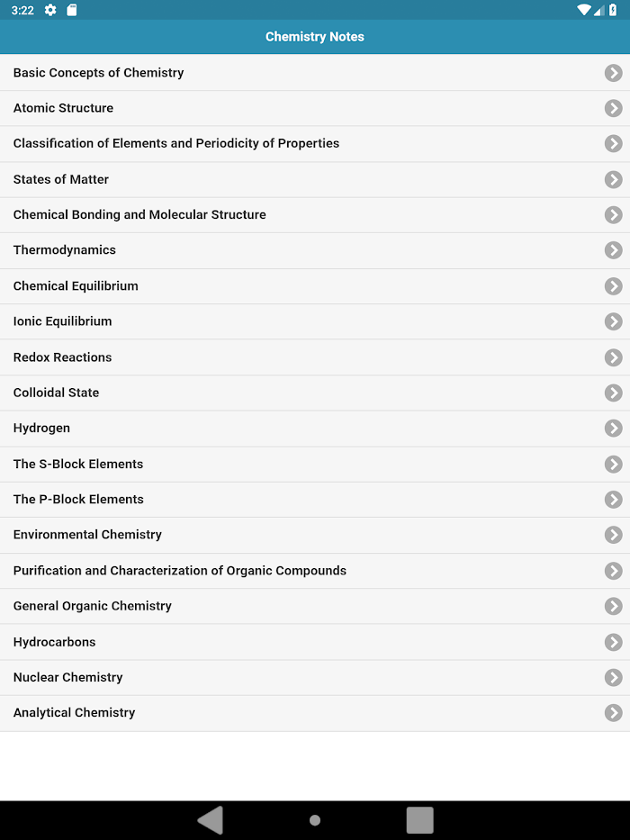Tap chevron icon beside Atomic Structure
630x840 pixels.
pos(614,108)
